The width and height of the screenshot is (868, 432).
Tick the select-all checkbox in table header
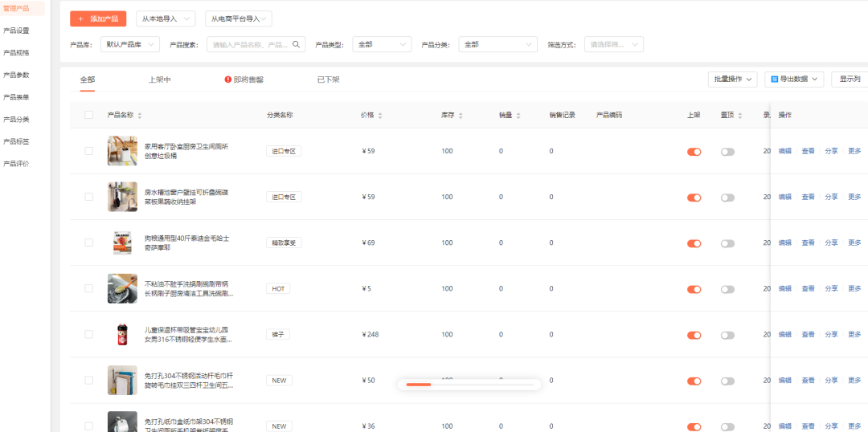(x=88, y=115)
